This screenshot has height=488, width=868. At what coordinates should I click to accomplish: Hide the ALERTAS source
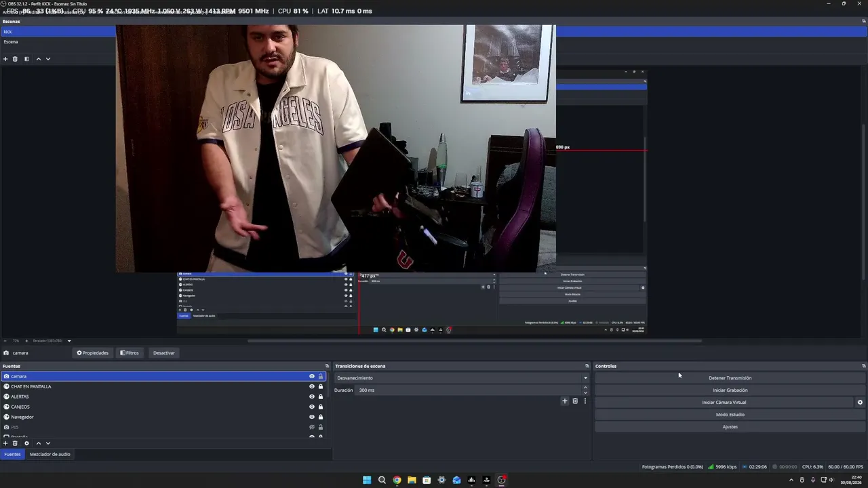312,396
